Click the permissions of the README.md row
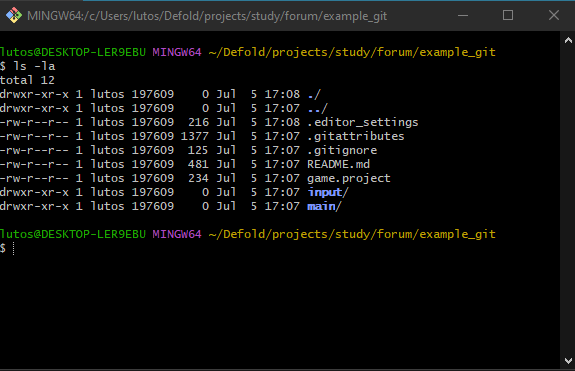 [x=34, y=164]
